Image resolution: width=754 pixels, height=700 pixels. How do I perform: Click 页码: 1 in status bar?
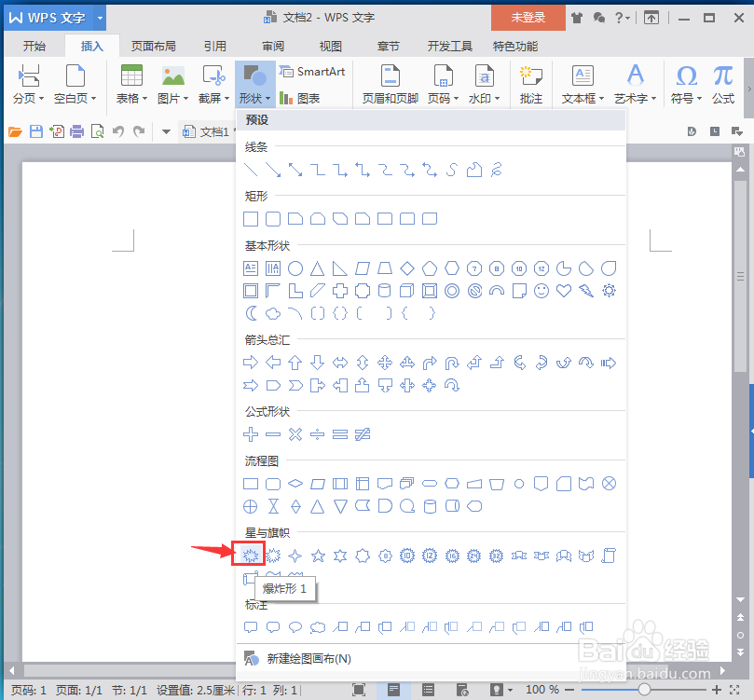[29, 691]
